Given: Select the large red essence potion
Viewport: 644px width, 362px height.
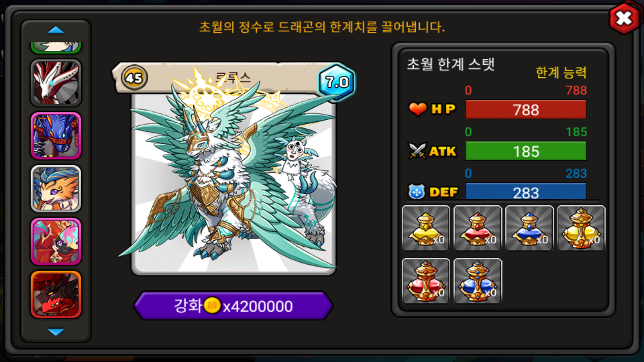Looking at the screenshot, I should coord(426,281).
